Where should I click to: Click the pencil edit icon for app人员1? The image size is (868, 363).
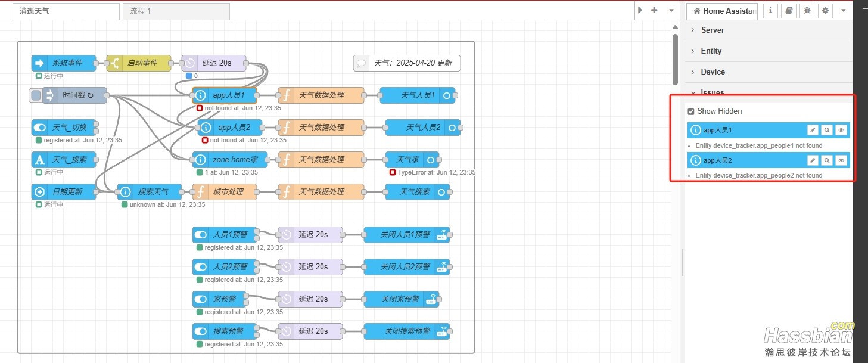point(813,130)
